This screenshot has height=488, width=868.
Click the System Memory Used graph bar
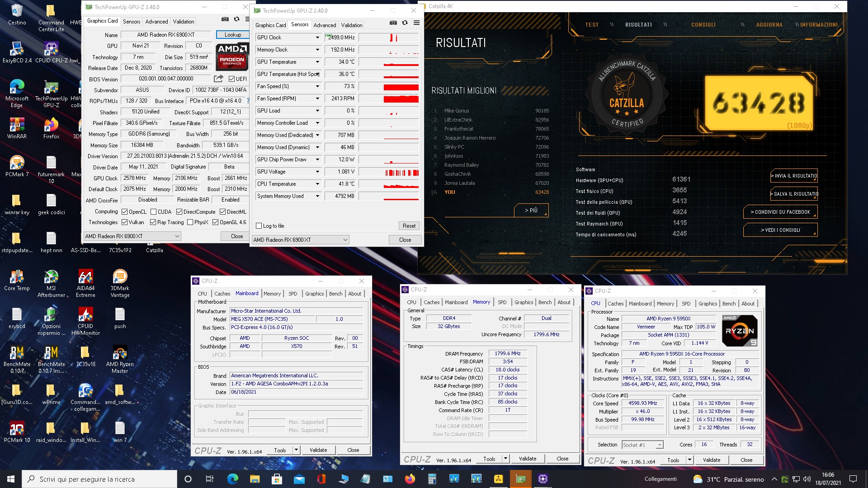[389, 196]
